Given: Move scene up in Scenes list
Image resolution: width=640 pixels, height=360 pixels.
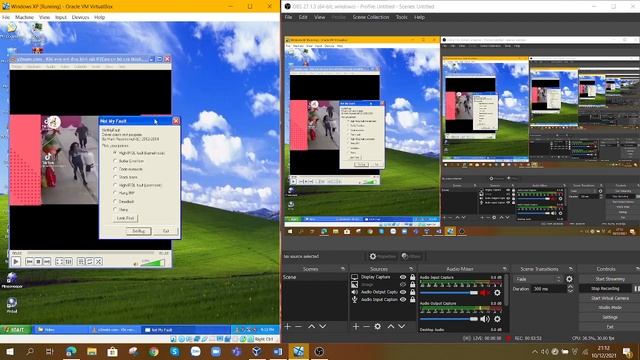Looking at the screenshot, I should tap(311, 327).
